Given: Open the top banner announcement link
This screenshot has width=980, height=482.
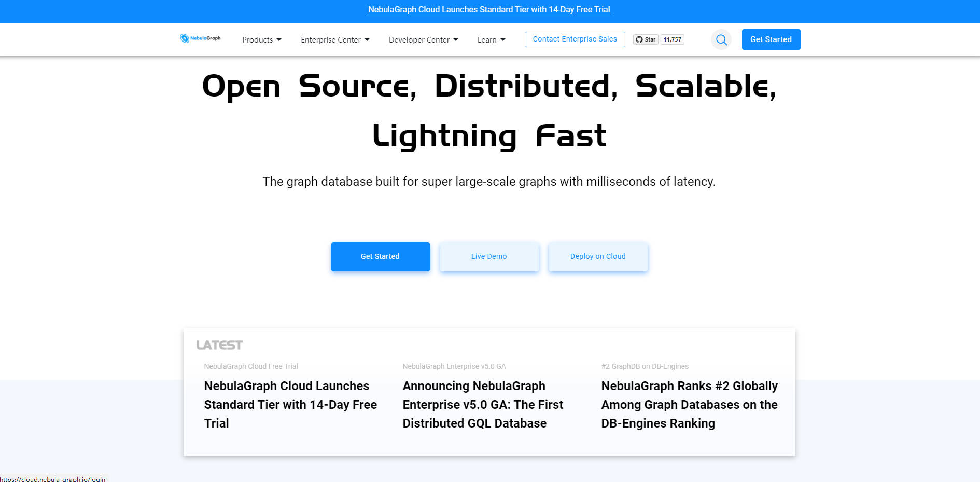Looking at the screenshot, I should (489, 10).
